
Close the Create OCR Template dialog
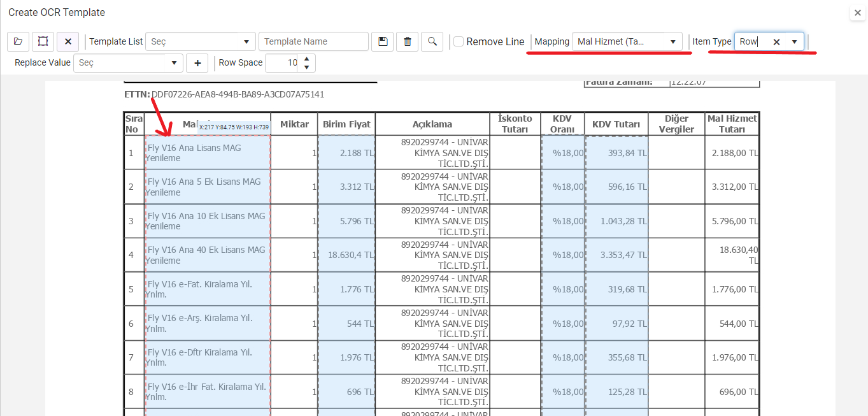click(857, 13)
